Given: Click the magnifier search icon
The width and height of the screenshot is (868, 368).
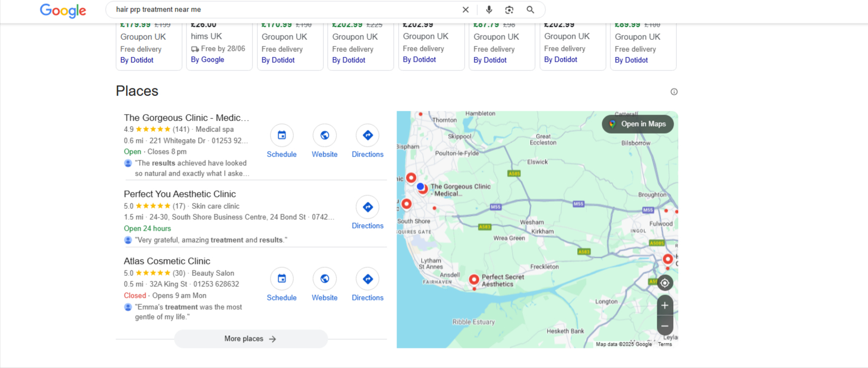Looking at the screenshot, I should click(x=530, y=10).
